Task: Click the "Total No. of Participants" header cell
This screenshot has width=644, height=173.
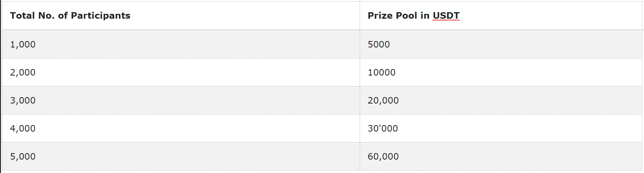Action: tap(181, 15)
